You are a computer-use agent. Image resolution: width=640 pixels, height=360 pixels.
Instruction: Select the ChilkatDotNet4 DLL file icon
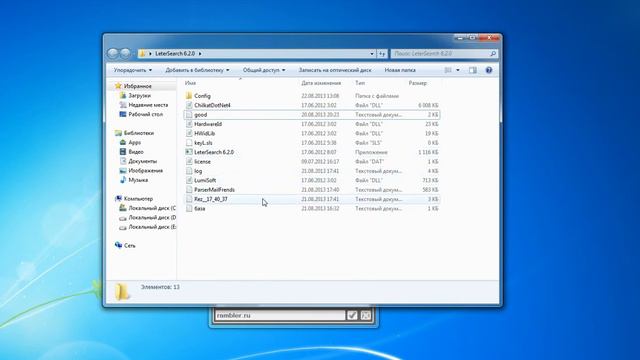tap(189, 105)
